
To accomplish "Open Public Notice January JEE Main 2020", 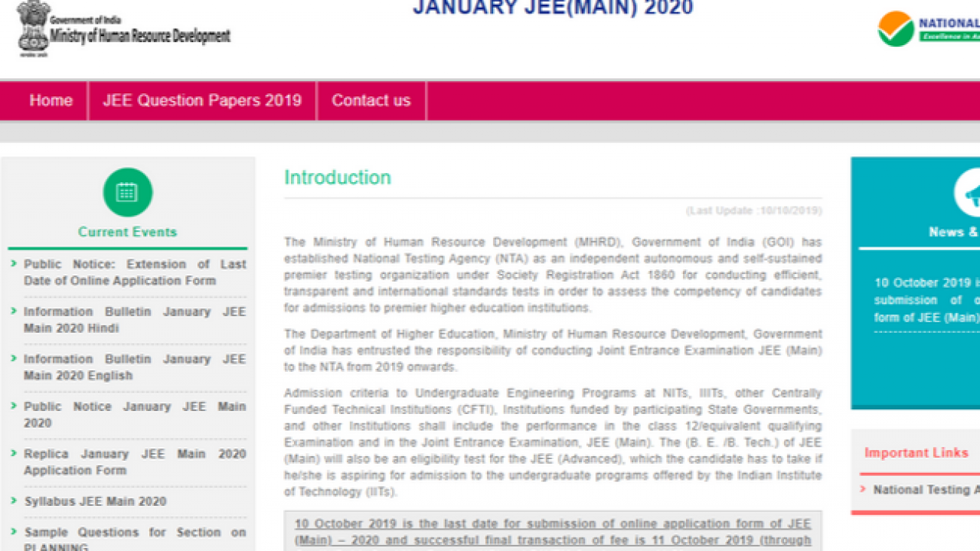I will (135, 415).
